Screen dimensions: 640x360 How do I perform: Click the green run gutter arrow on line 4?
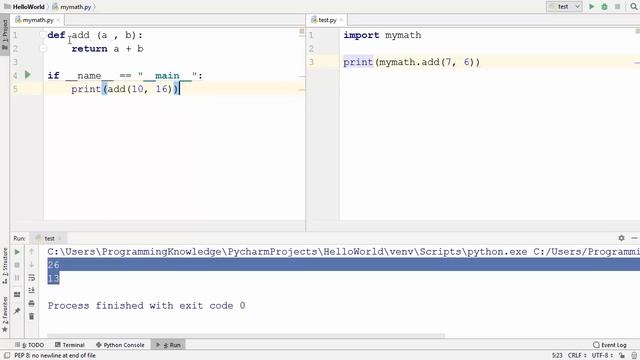tap(28, 75)
